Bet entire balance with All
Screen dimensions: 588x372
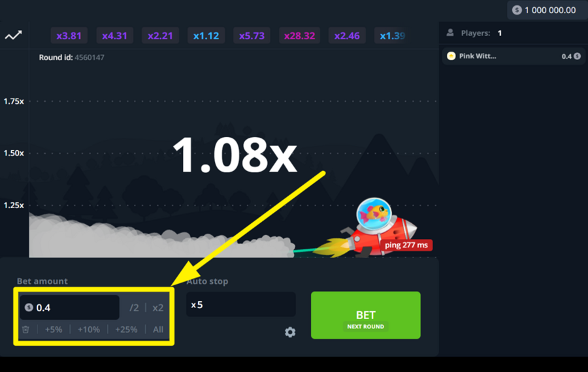(158, 330)
